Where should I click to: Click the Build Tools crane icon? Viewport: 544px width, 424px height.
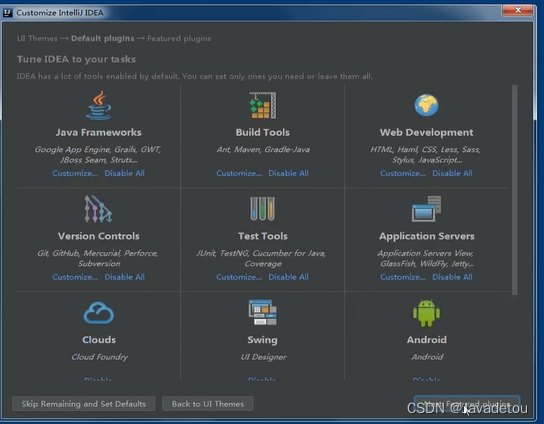click(263, 105)
